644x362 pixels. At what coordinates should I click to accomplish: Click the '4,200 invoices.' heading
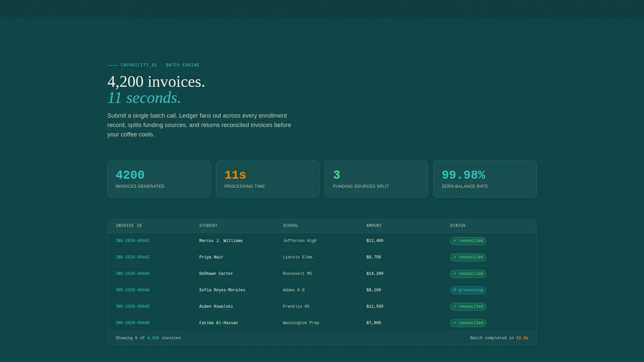(156, 81)
